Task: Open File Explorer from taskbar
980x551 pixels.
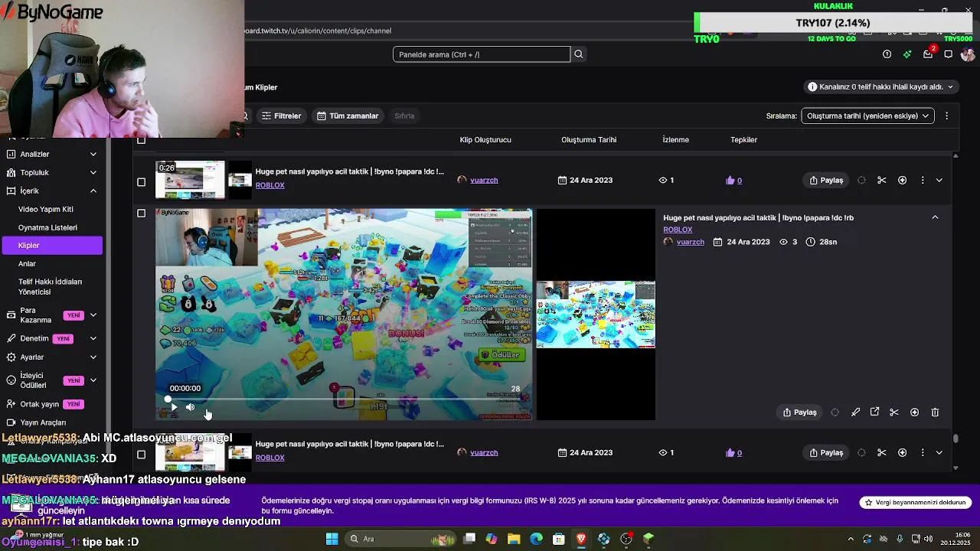Action: pos(514,539)
